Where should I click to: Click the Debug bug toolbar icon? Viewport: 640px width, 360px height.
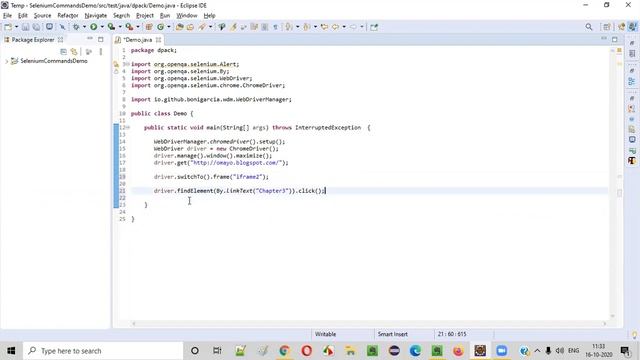(76, 27)
